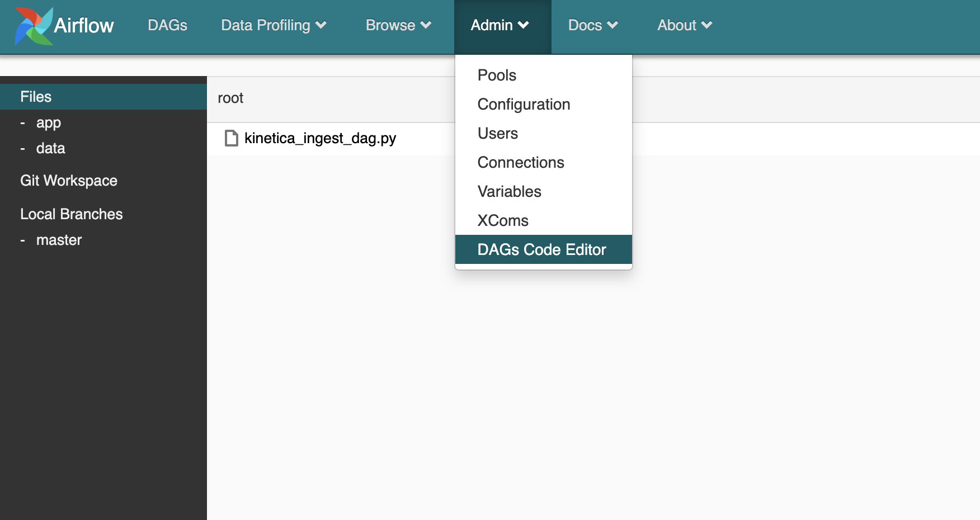Select the master branch

(59, 240)
